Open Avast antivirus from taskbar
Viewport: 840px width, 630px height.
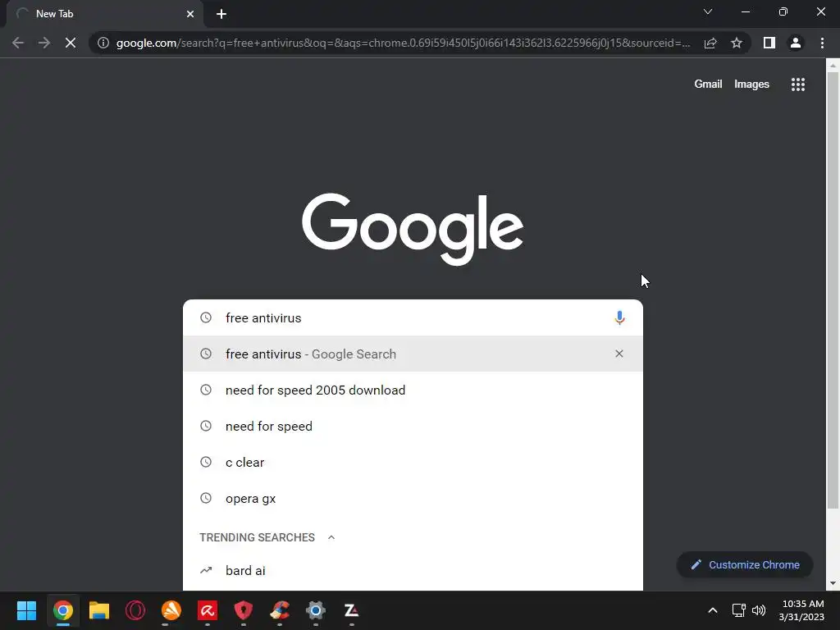click(x=171, y=610)
